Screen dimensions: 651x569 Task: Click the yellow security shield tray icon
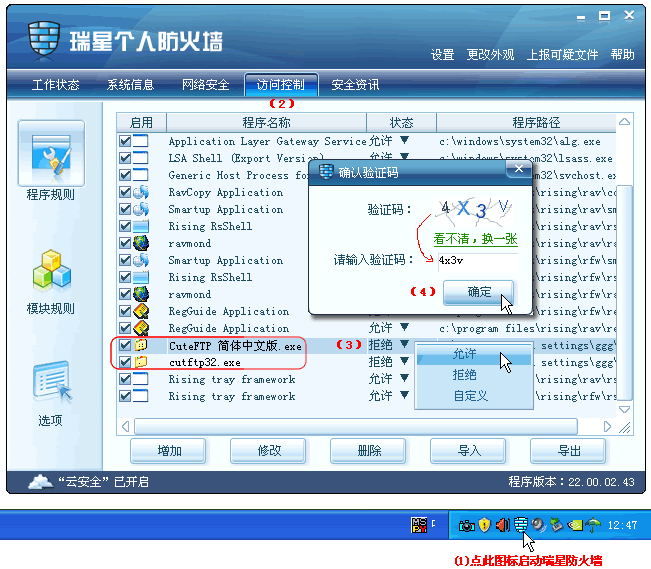485,525
